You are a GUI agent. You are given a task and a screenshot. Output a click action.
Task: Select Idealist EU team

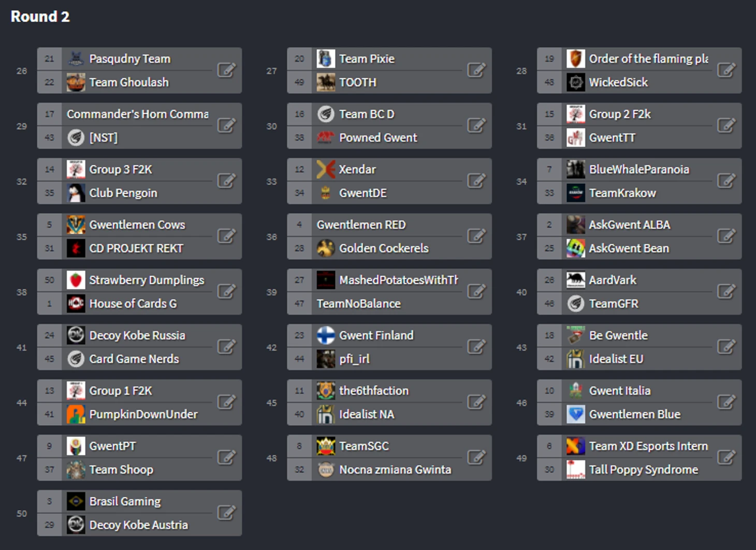[616, 359]
